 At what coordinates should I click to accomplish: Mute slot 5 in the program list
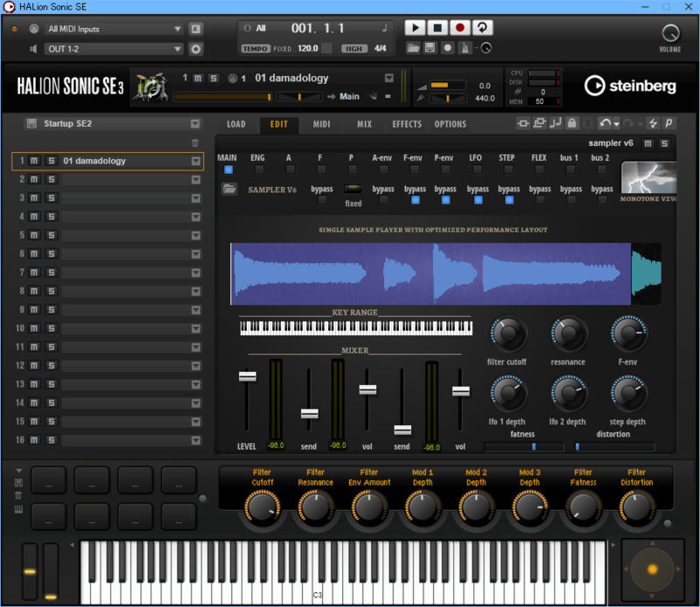[x=34, y=235]
